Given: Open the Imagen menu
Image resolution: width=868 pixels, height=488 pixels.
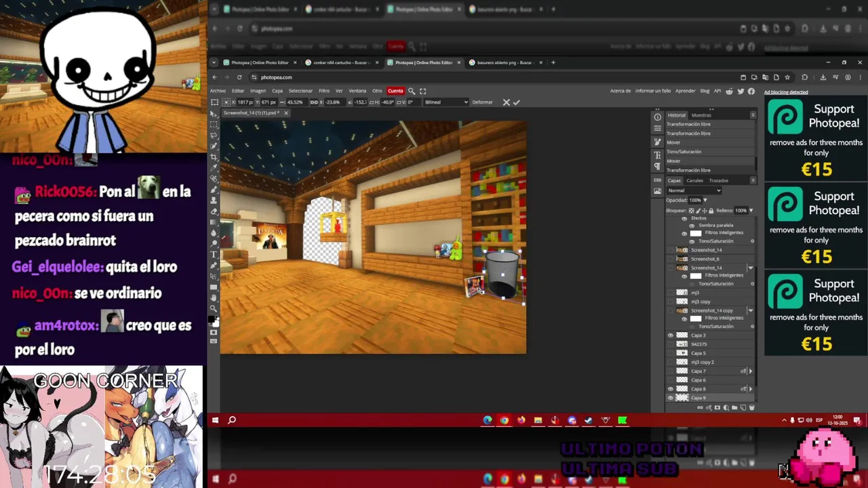Looking at the screenshot, I should [x=258, y=91].
